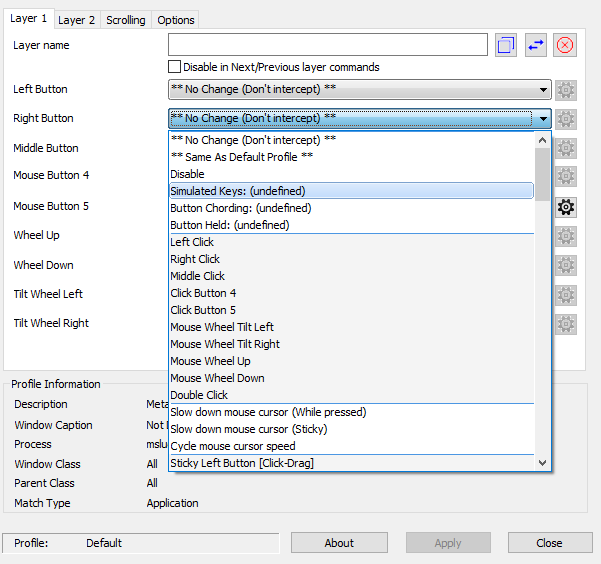601x564 pixels.
Task: Switch to the Layer 2 tab
Action: (x=76, y=20)
